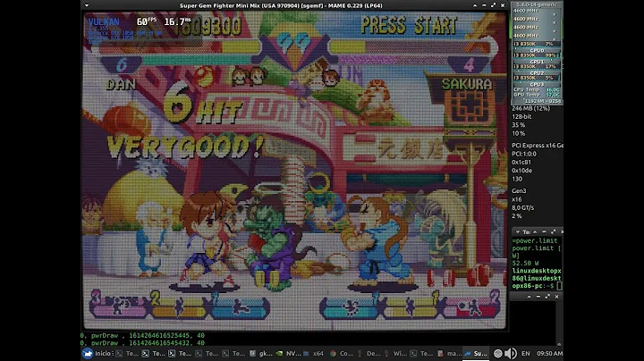Click the 52.50 W terminal output
The width and height of the screenshot is (644, 361).
[x=525, y=263]
